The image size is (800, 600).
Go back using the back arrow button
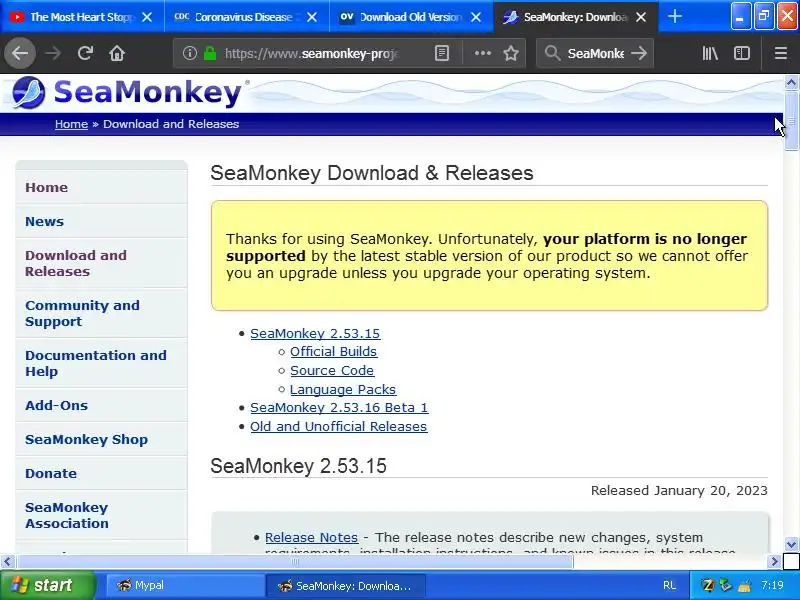point(20,53)
